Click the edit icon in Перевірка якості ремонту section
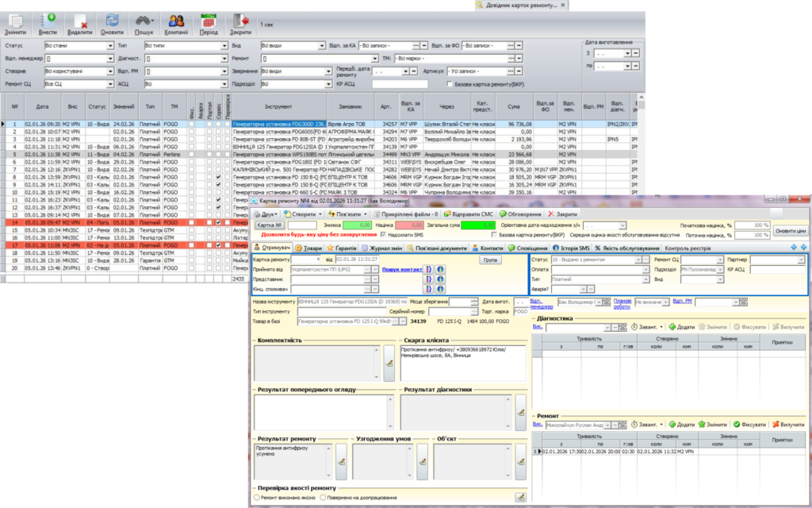This screenshot has width=812, height=508. (520, 497)
